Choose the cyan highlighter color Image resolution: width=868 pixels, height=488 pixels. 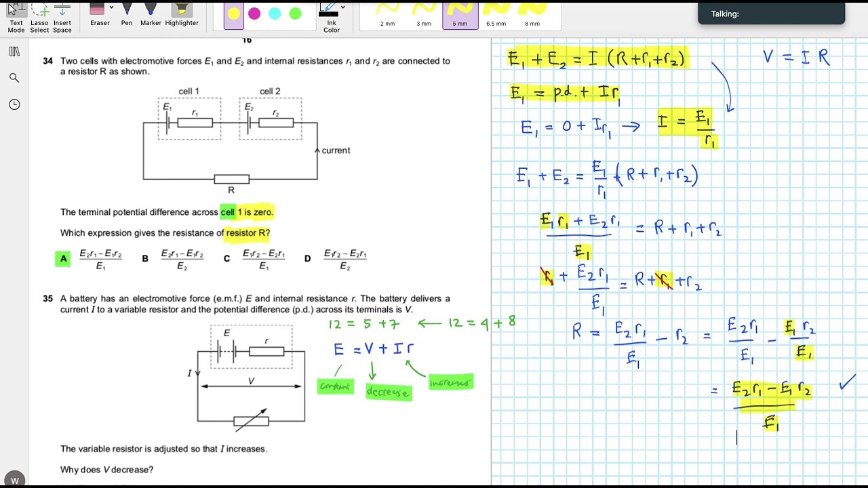tap(275, 14)
